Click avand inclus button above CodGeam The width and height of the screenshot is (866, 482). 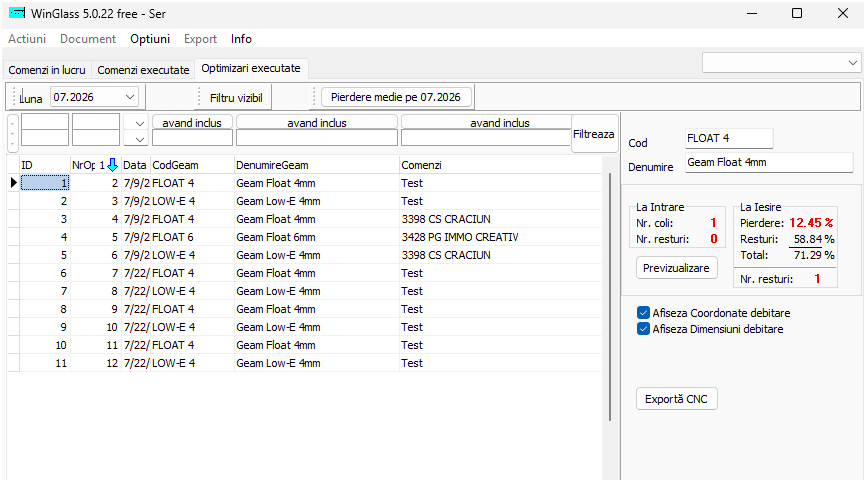[x=192, y=123]
